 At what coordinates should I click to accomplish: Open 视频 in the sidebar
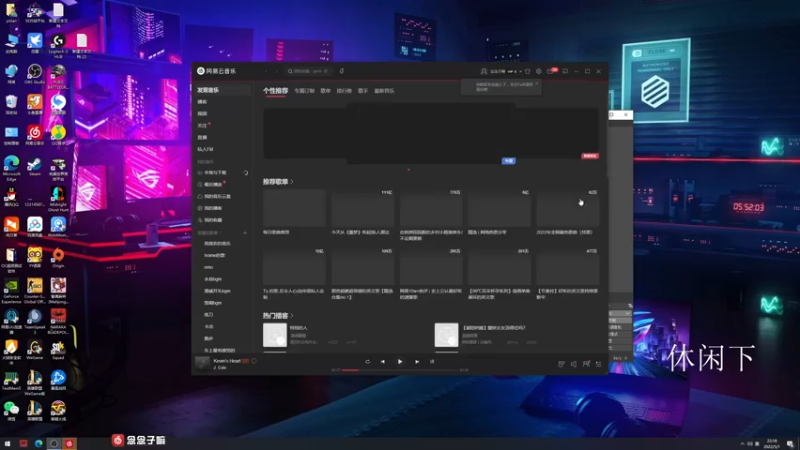click(x=203, y=113)
